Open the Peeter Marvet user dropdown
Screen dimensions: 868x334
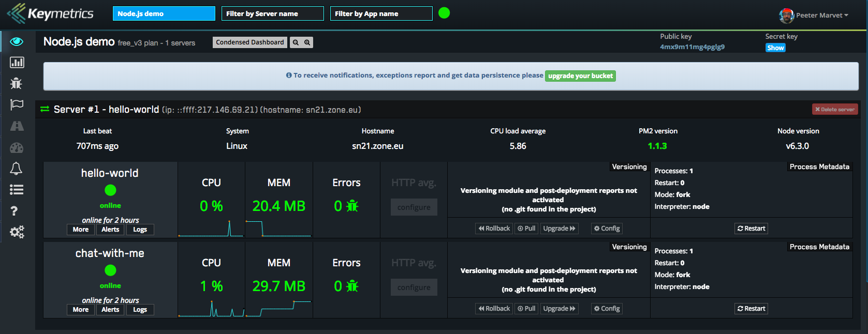tap(822, 16)
